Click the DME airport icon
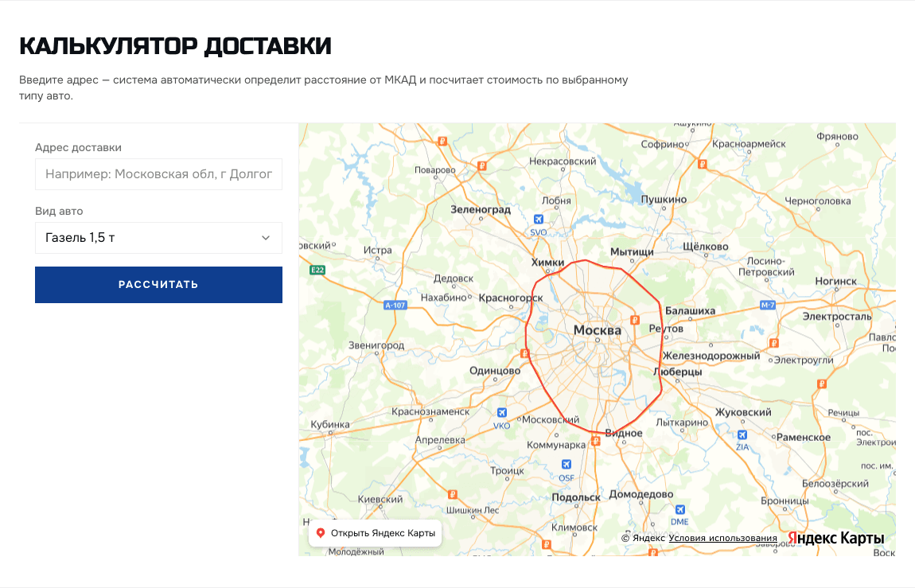915x588 pixels. [679, 509]
